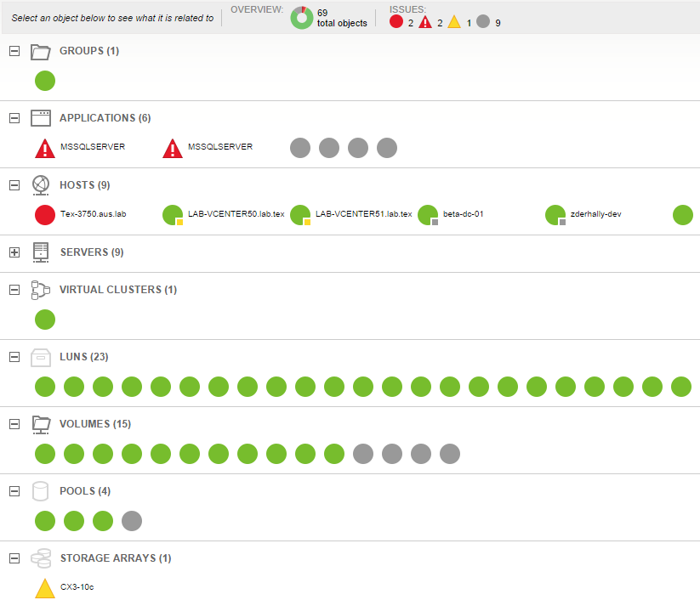Viewport: 700px width, 600px height.
Task: Click the SERVERS (9) heading
Action: point(92,252)
